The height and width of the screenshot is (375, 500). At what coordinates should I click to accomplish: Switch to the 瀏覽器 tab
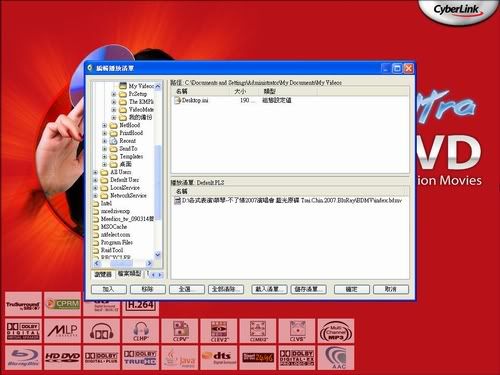coord(103,274)
